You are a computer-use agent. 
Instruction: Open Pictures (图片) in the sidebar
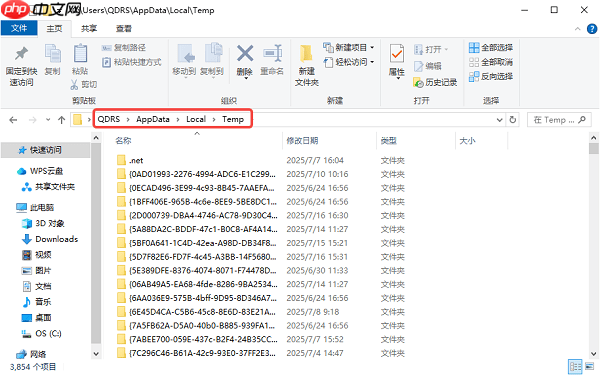37,271
